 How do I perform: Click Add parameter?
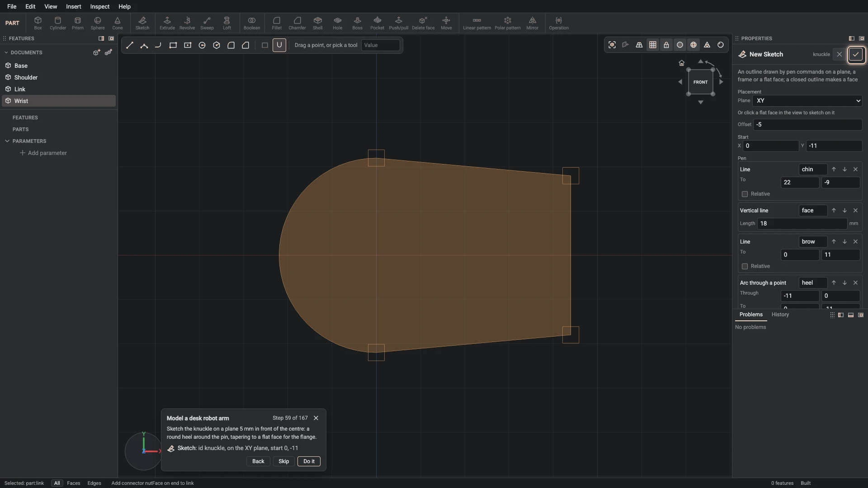(43, 153)
